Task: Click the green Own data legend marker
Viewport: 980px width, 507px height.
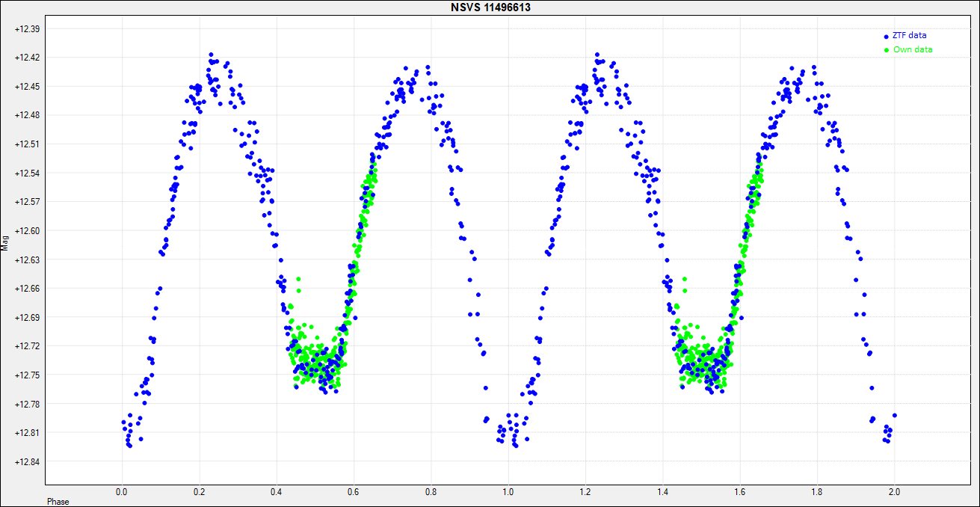Action: (x=887, y=50)
